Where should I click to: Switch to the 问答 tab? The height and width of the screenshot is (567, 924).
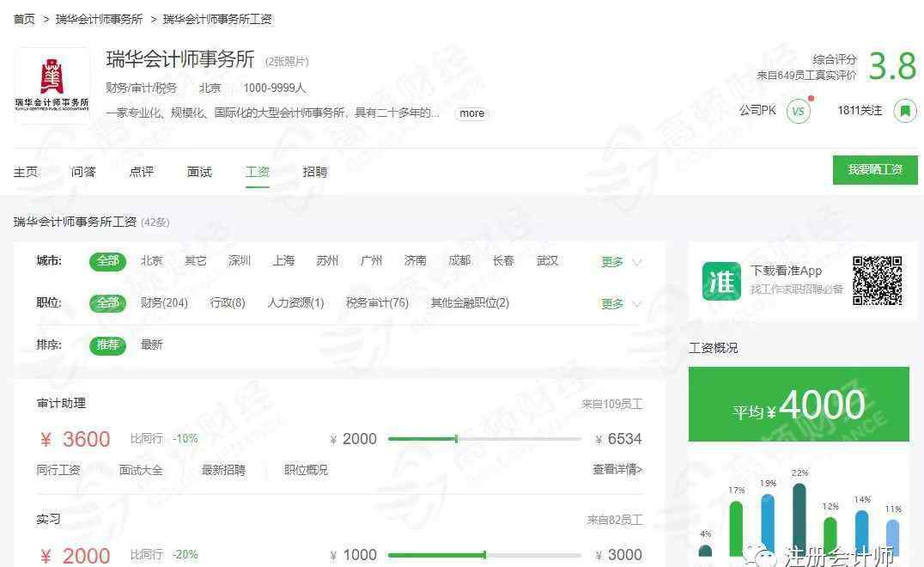pos(83,172)
